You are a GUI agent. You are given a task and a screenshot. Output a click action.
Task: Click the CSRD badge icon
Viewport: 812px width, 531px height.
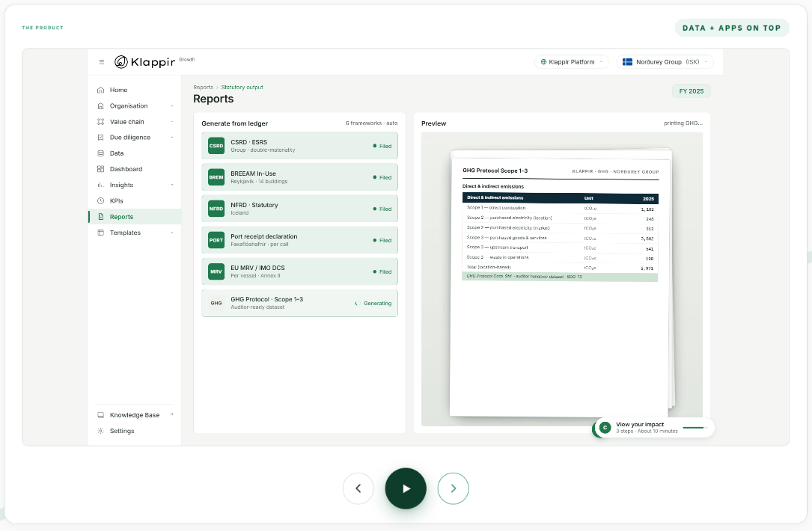[x=216, y=146]
